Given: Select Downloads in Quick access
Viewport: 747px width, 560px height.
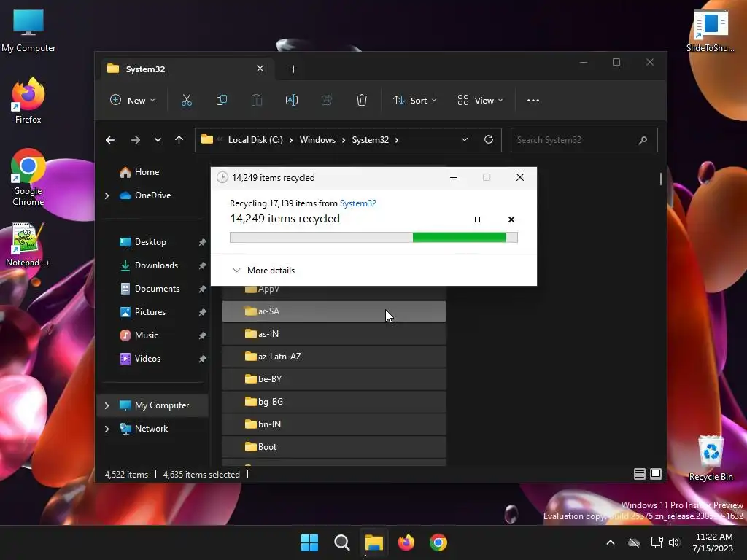Looking at the screenshot, I should click(x=156, y=265).
